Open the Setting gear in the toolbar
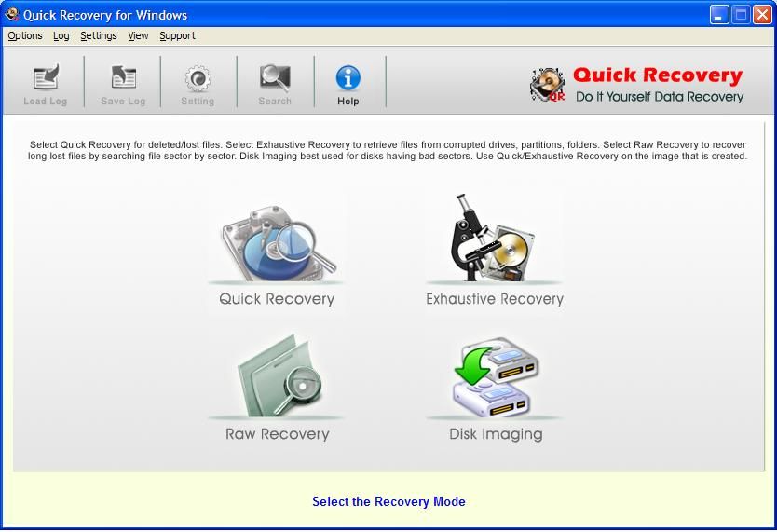This screenshot has width=777, height=532. (198, 78)
